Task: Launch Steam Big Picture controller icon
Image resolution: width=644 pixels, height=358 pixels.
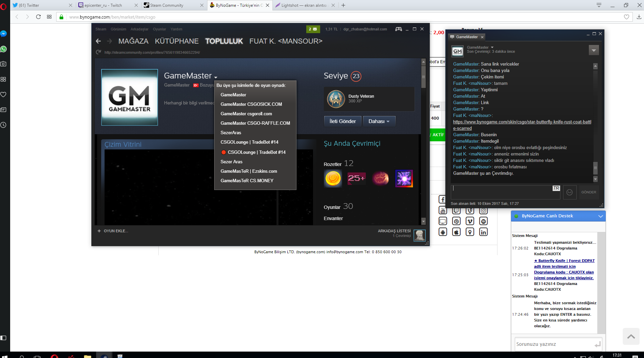Action: click(399, 29)
